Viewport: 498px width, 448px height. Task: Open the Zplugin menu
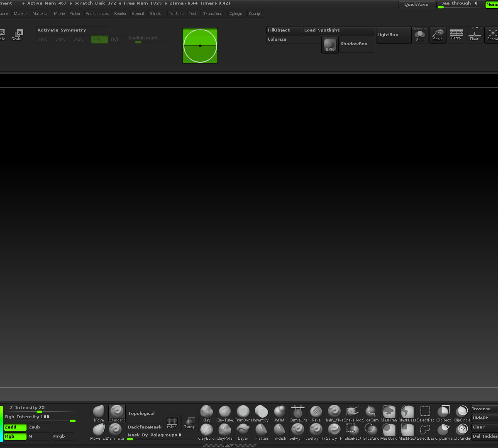click(x=236, y=14)
